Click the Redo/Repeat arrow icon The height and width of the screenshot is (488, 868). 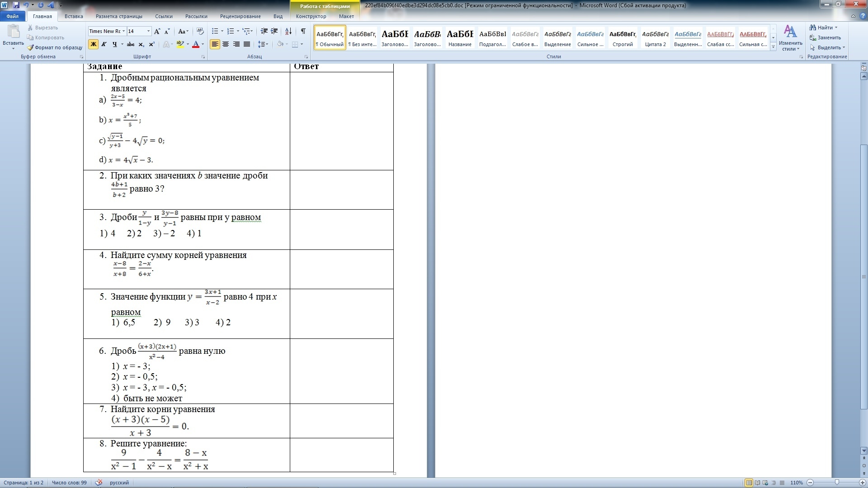(x=41, y=5)
